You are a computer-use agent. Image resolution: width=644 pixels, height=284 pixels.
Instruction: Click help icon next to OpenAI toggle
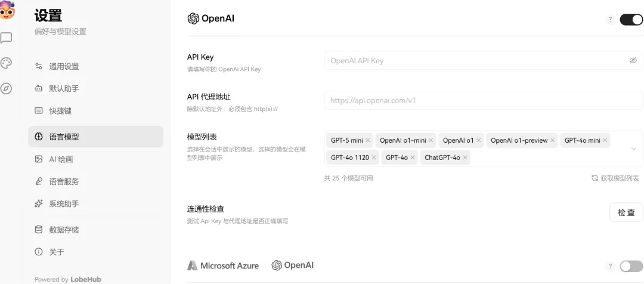coord(610,19)
